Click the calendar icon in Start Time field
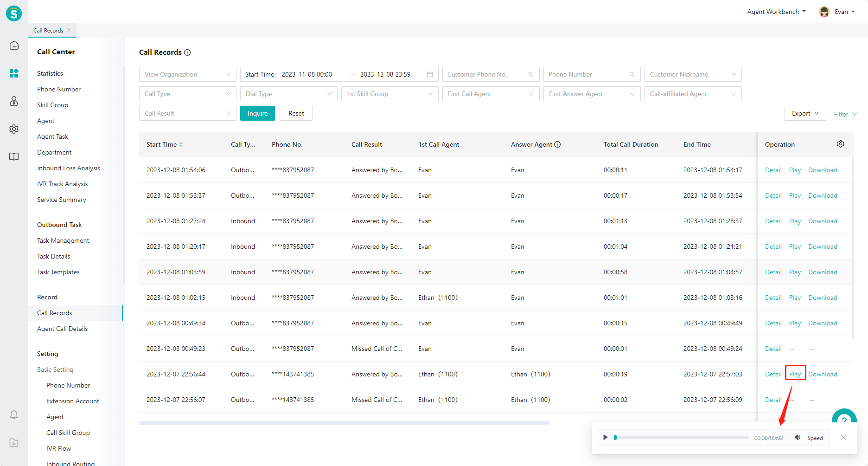The height and width of the screenshot is (466, 868). tap(430, 74)
